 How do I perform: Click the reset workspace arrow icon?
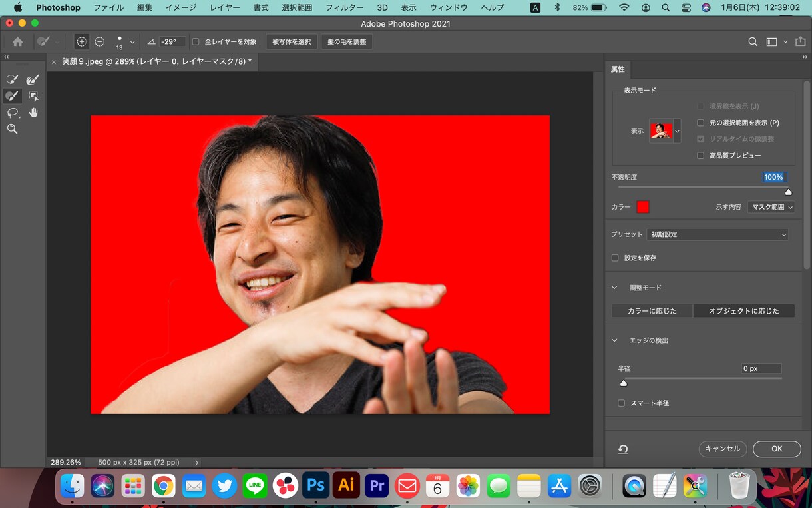coord(622,449)
